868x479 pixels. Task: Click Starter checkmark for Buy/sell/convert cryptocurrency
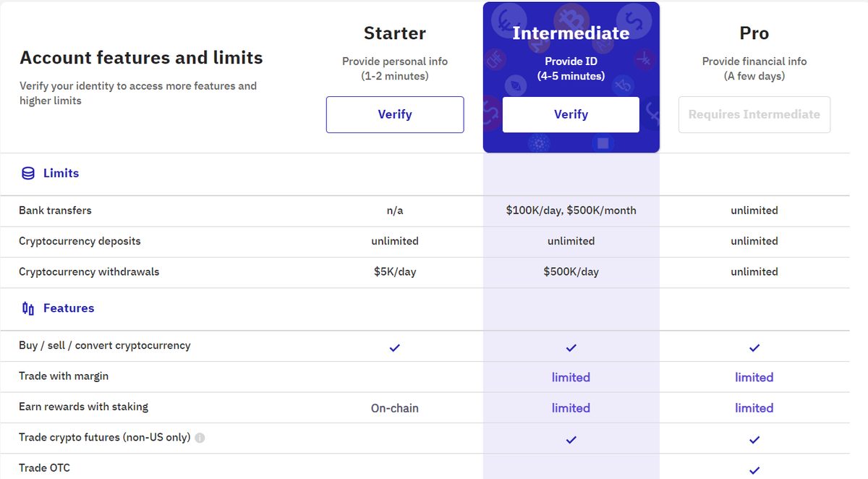[394, 347]
